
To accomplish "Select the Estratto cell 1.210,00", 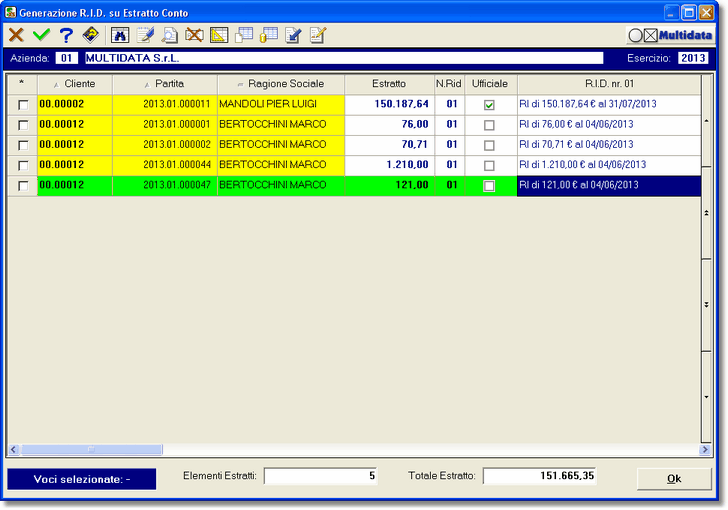I will pos(390,165).
